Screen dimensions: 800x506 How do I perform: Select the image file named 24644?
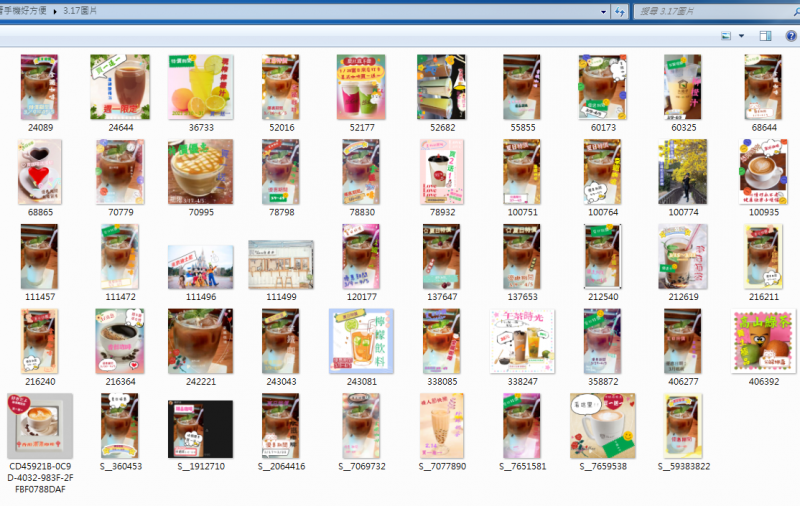tap(120, 87)
